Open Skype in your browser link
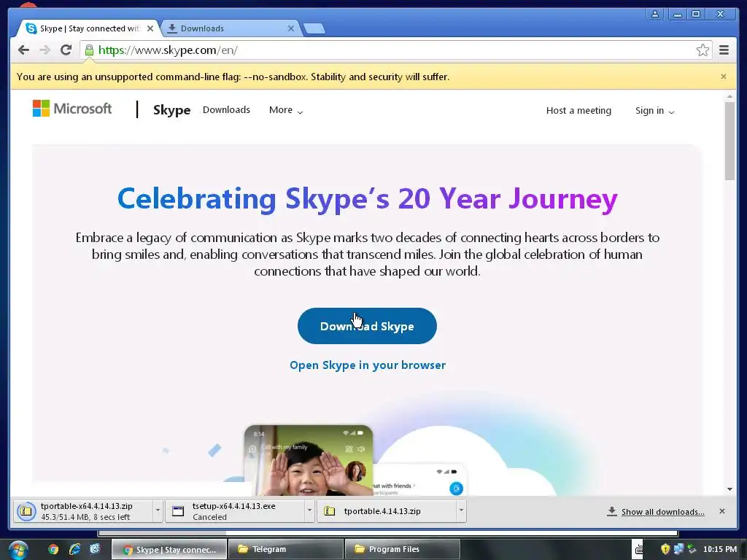The height and width of the screenshot is (560, 747). pos(368,365)
